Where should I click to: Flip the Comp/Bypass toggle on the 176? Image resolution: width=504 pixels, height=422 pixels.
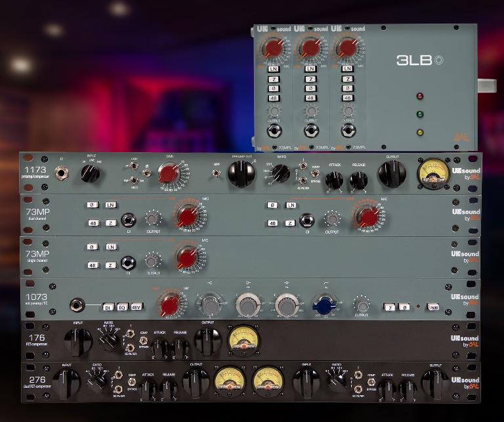coord(144,341)
